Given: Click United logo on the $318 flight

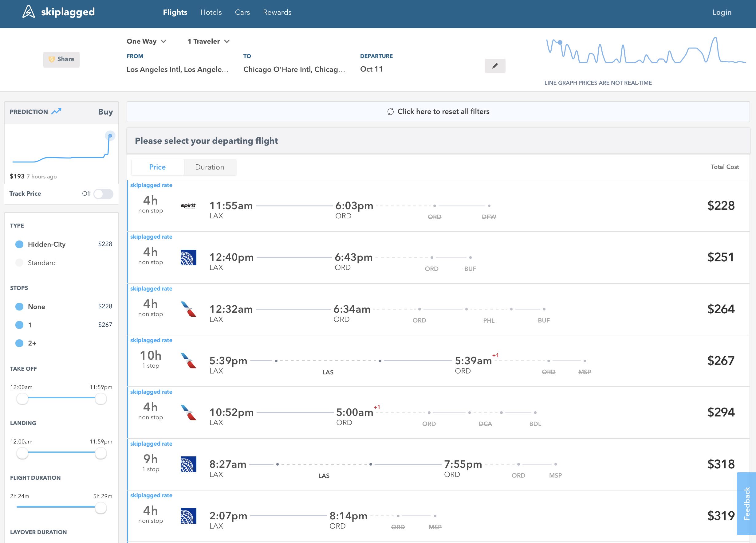Looking at the screenshot, I should (x=188, y=464).
